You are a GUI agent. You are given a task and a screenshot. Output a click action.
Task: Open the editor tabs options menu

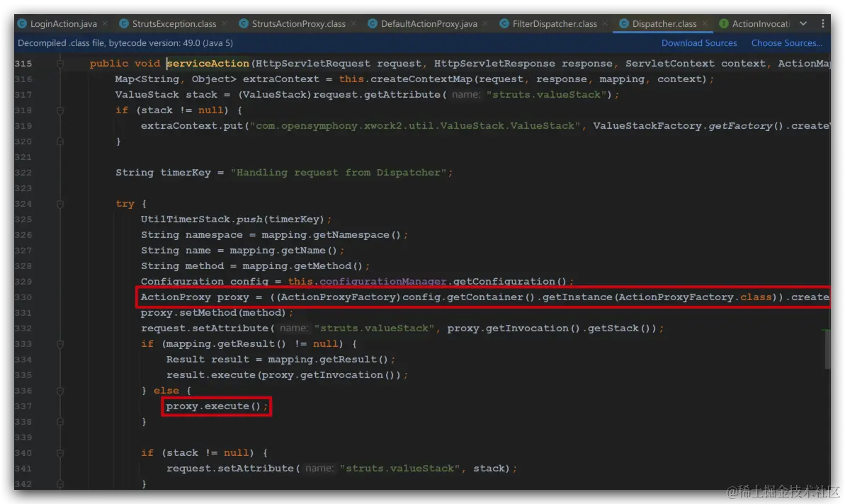tap(822, 23)
